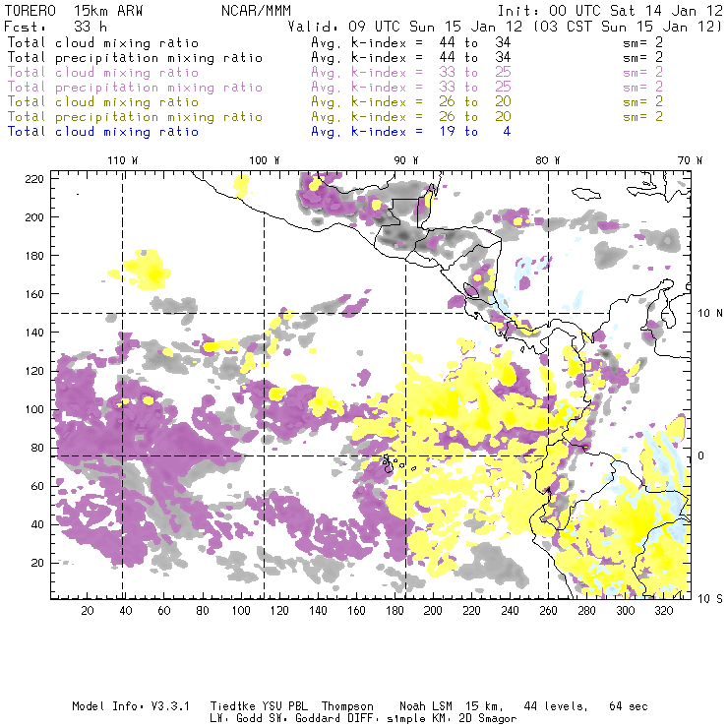Click the "Tiedtke" scheme name
The height and width of the screenshot is (728, 728).
coord(232,706)
